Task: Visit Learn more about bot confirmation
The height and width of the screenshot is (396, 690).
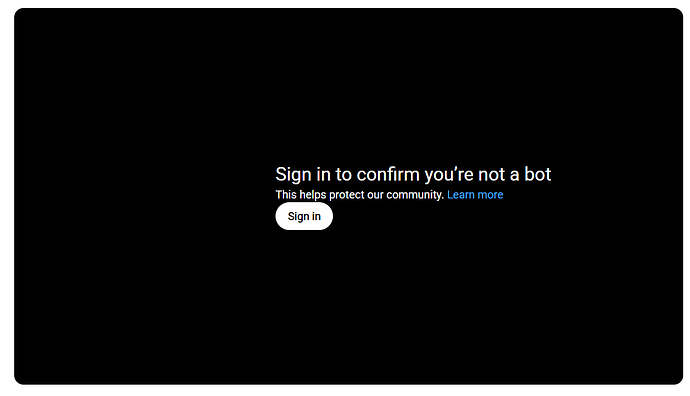Action: pos(475,194)
